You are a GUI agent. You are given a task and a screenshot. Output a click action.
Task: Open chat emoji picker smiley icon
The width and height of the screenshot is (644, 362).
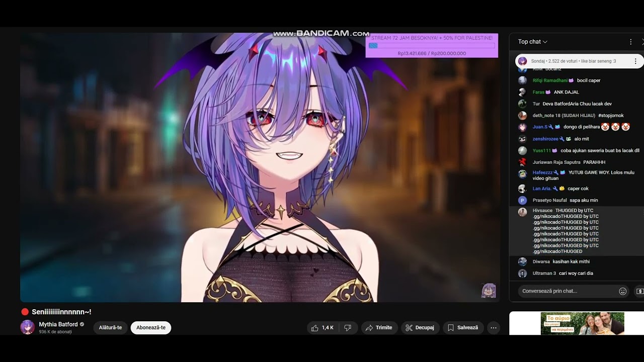click(622, 291)
